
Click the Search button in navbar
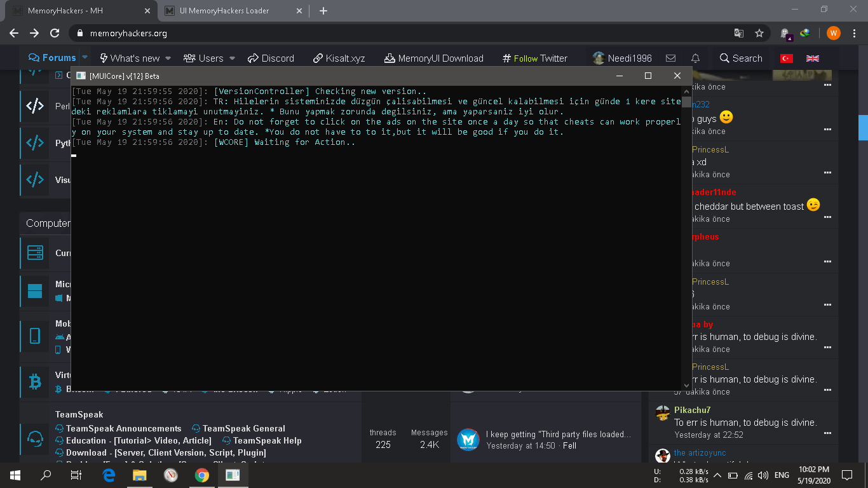coord(741,58)
